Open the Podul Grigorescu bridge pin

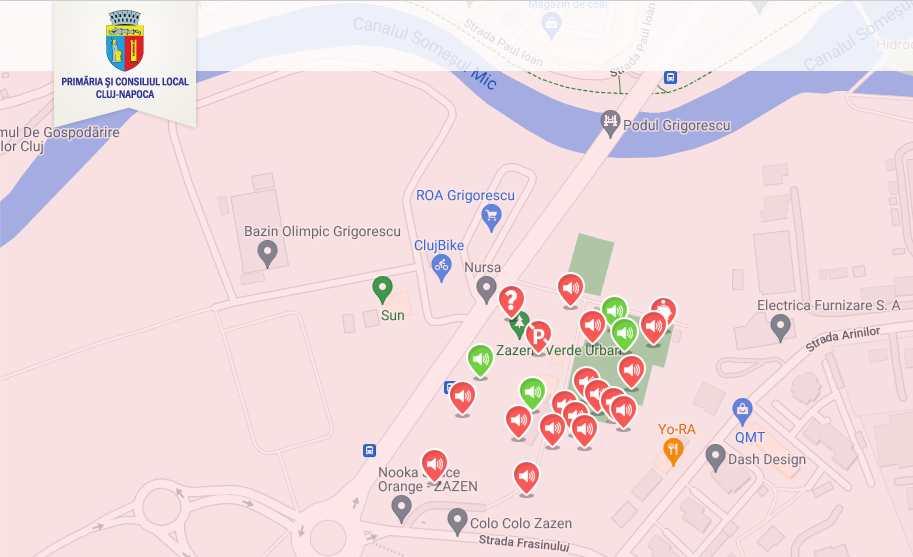click(x=610, y=123)
